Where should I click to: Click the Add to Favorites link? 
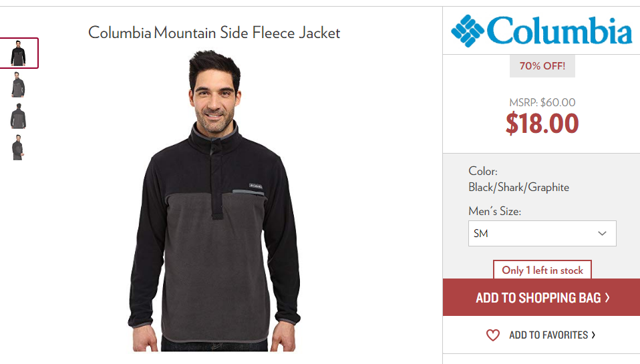point(548,335)
